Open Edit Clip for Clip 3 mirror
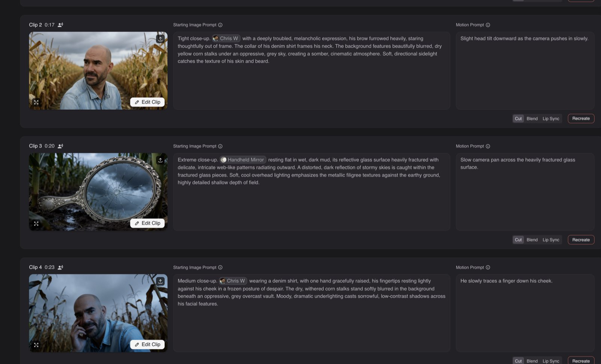 (x=147, y=223)
